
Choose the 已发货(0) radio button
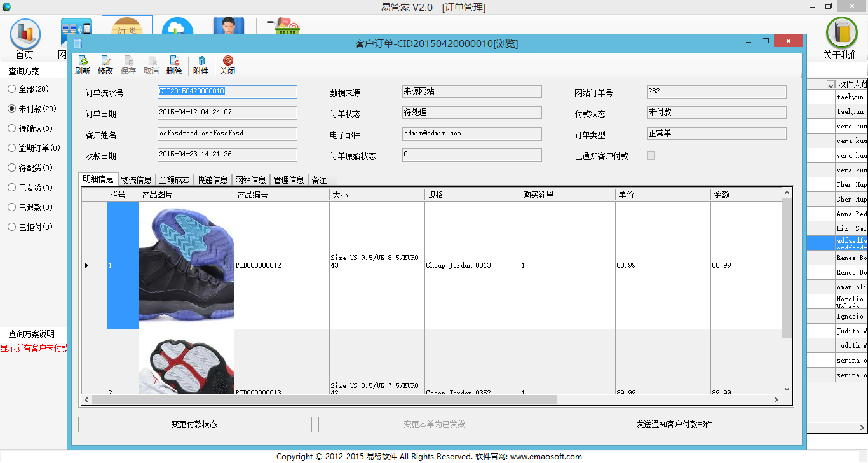click(x=11, y=188)
